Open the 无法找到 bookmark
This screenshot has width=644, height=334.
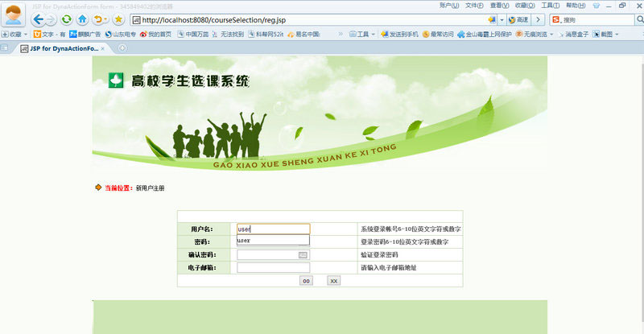(x=228, y=35)
